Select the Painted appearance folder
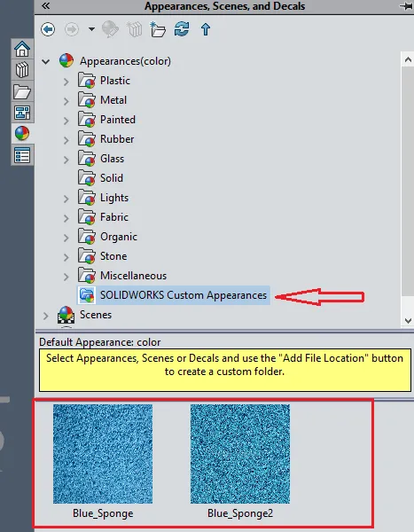 click(x=118, y=120)
